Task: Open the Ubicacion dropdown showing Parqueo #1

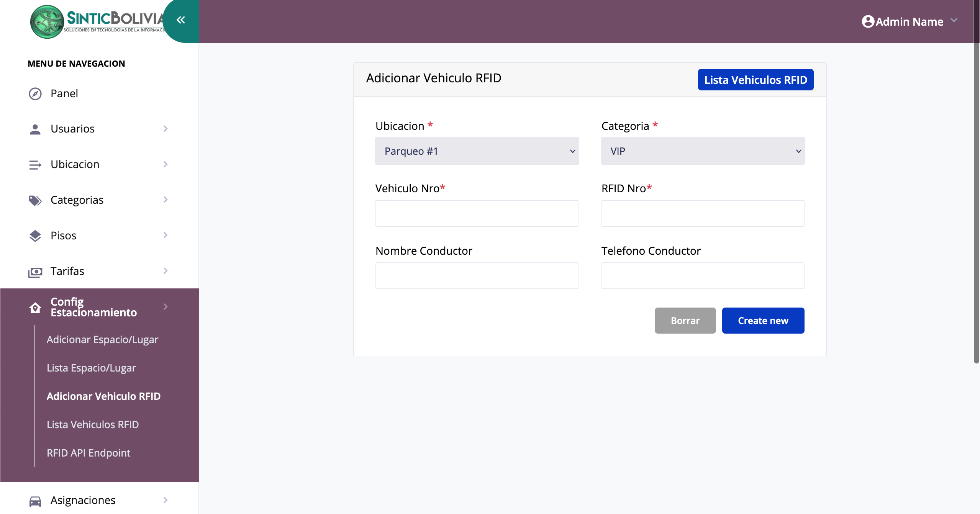Action: 477,151
